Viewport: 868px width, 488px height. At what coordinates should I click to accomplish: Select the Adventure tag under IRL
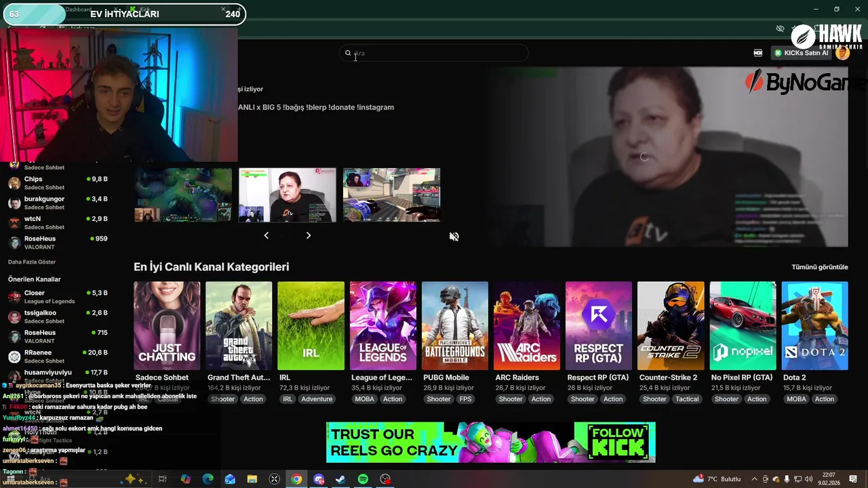(x=317, y=399)
